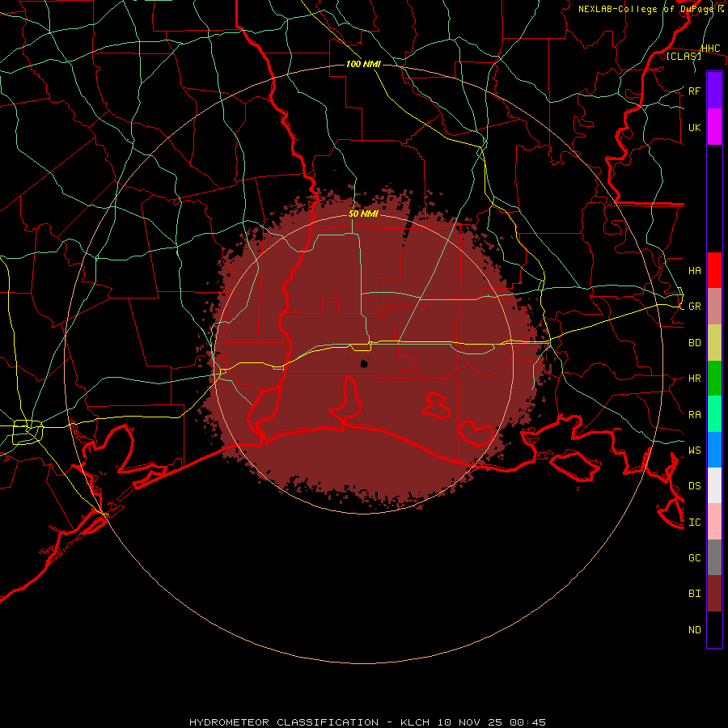Click the RF legend label
Viewport: 728px width, 728px height.
(695, 91)
